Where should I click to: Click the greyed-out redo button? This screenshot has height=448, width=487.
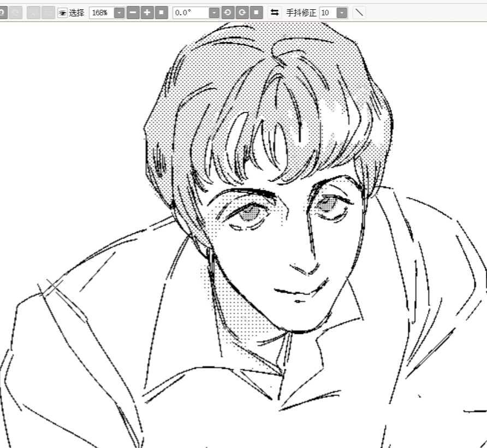pos(16,13)
